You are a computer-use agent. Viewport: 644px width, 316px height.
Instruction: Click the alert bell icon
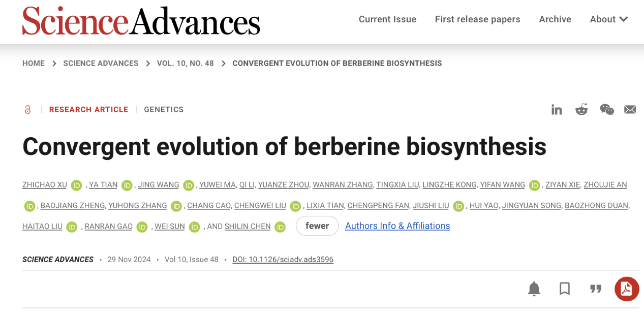(534, 289)
